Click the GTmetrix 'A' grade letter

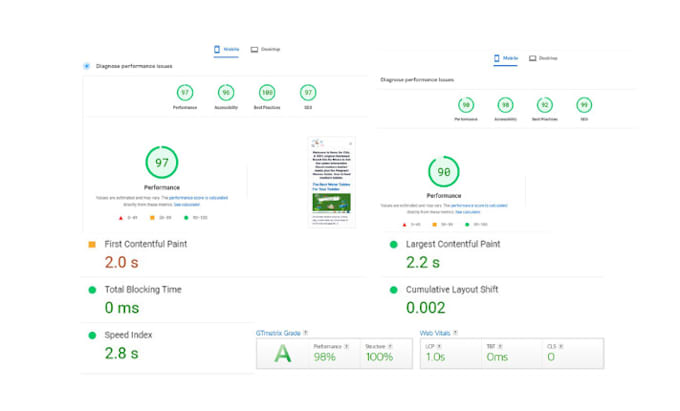283,354
